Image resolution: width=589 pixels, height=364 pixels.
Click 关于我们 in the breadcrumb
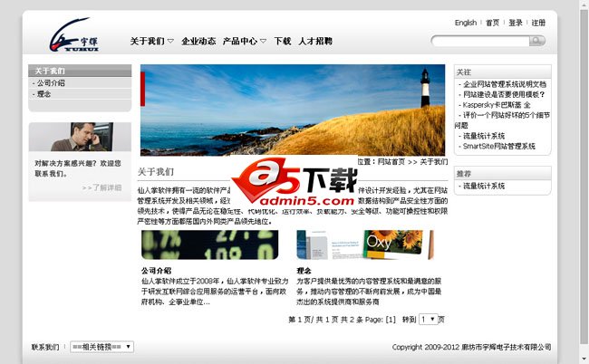pos(433,162)
